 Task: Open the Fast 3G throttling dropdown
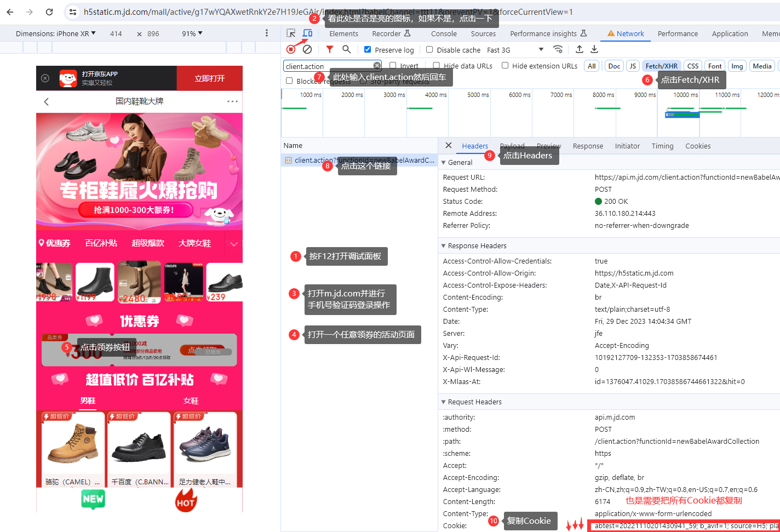(x=515, y=50)
